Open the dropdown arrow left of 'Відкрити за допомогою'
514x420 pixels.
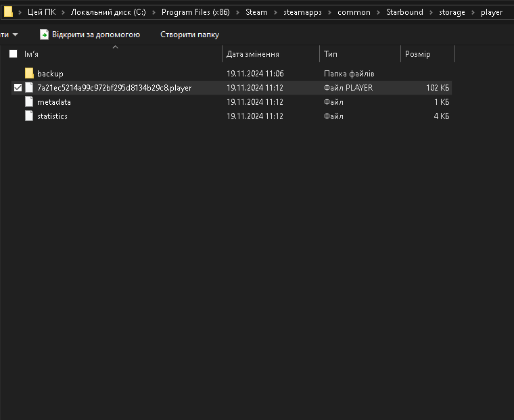tap(16, 34)
